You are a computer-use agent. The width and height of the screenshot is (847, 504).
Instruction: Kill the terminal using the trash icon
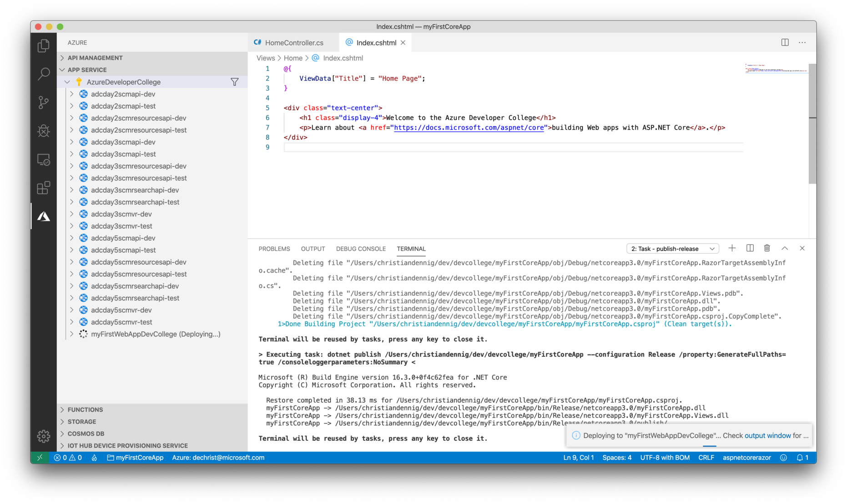tap(767, 248)
